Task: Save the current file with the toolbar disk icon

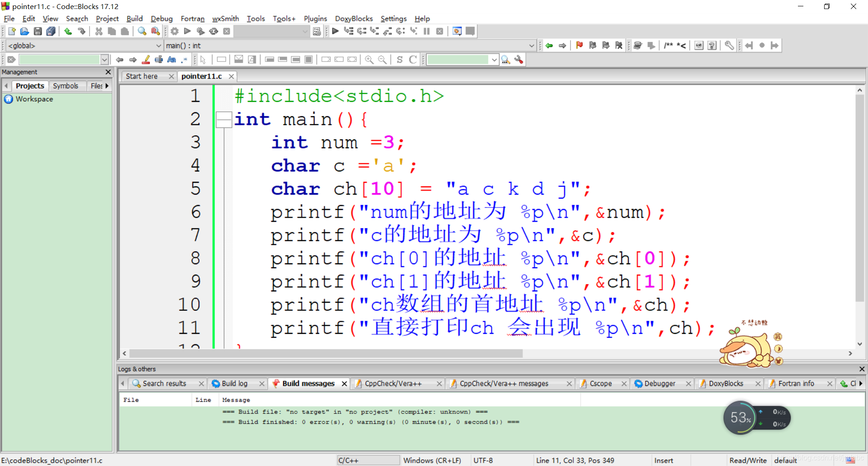Action: pyautogui.click(x=38, y=31)
